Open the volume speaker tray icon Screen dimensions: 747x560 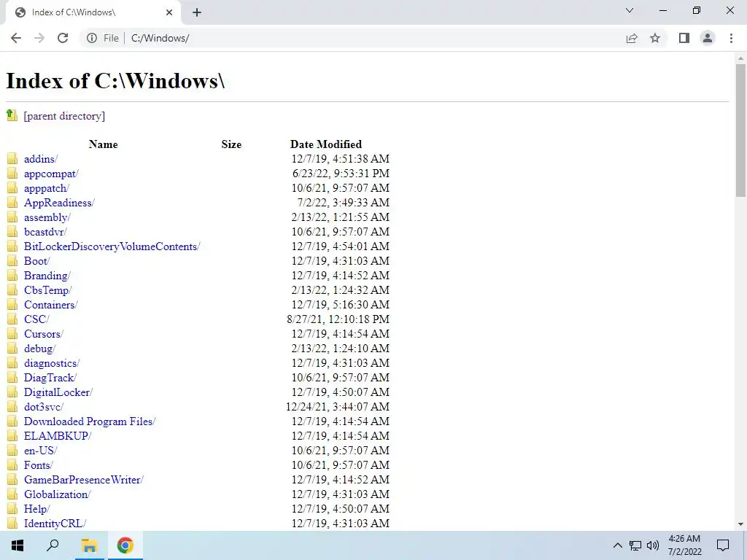coord(653,545)
